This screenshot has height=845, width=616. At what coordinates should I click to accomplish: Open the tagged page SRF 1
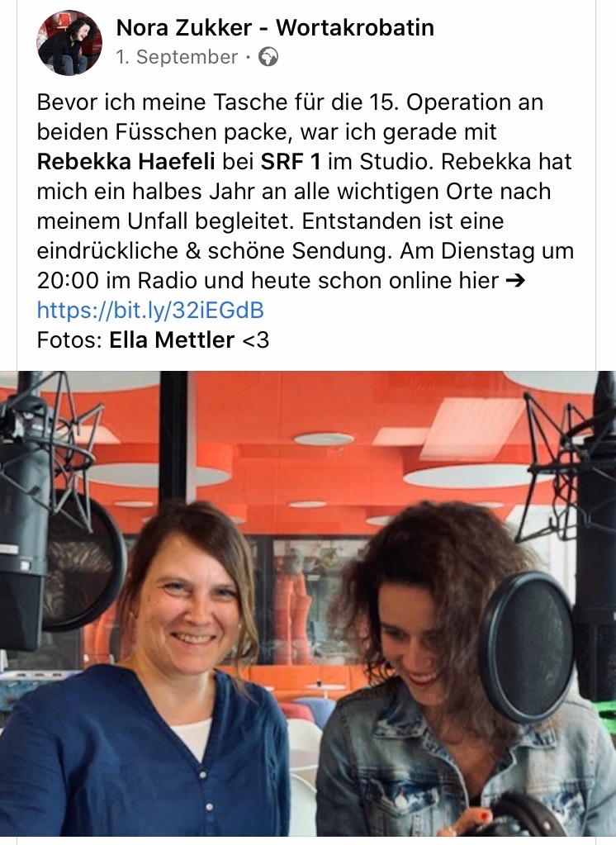[x=291, y=162]
